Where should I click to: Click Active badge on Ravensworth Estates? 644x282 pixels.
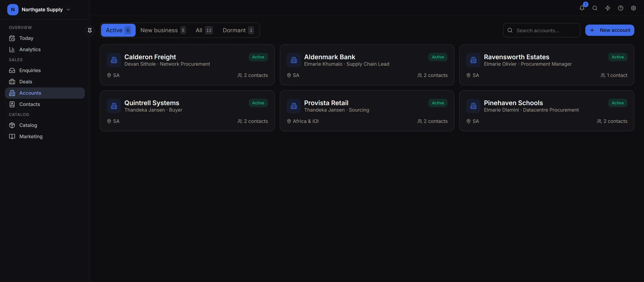pyautogui.click(x=618, y=57)
